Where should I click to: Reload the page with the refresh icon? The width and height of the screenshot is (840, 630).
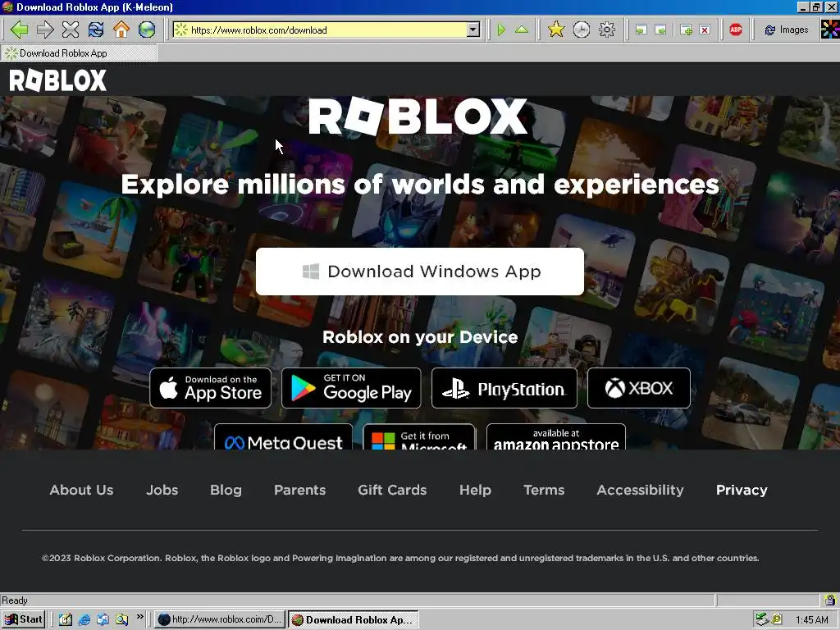coord(96,30)
